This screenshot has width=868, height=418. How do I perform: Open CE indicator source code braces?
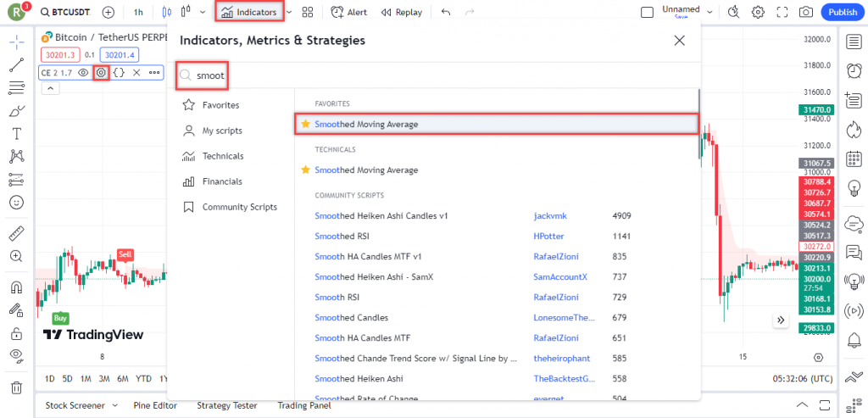119,73
